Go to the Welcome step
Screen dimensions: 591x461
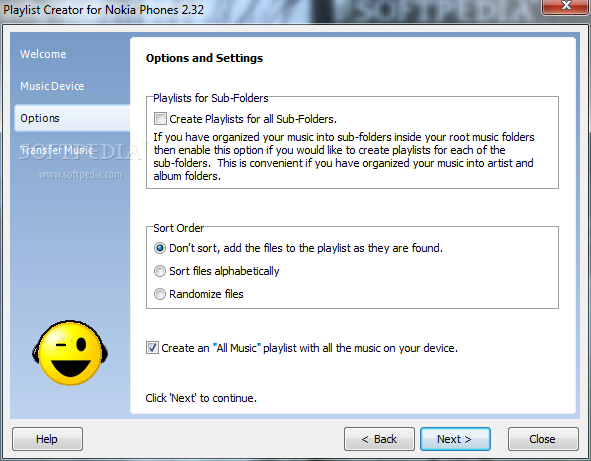click(43, 54)
